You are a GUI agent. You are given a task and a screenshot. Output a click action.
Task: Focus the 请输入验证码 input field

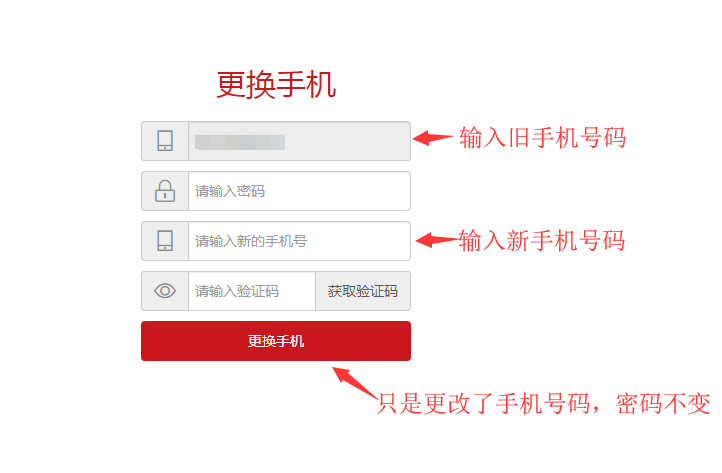point(252,291)
